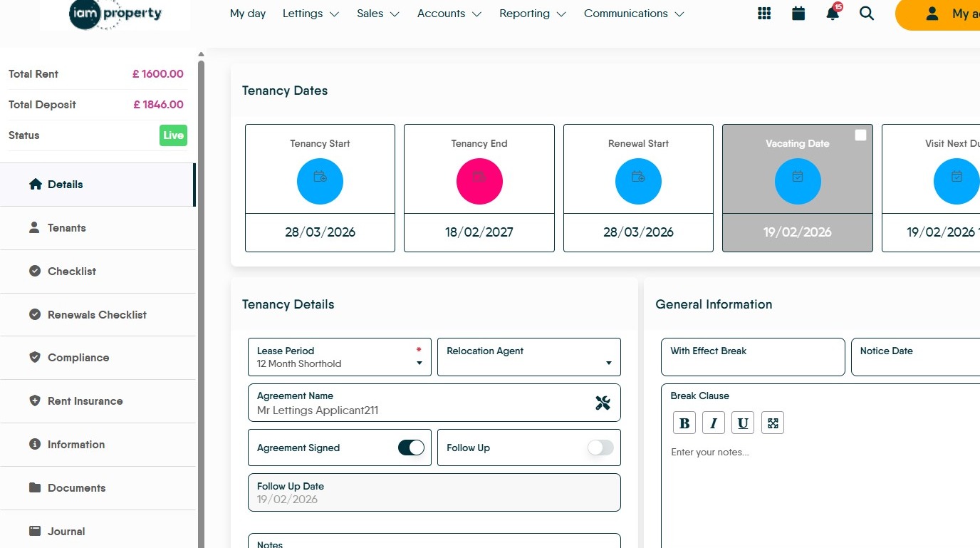The image size is (980, 548).
Task: Click the Agreement Name field
Action: (x=434, y=403)
